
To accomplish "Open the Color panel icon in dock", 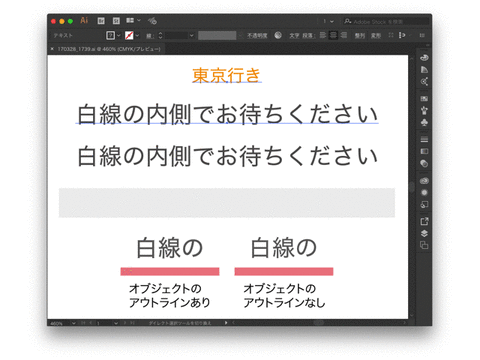I will [424, 58].
